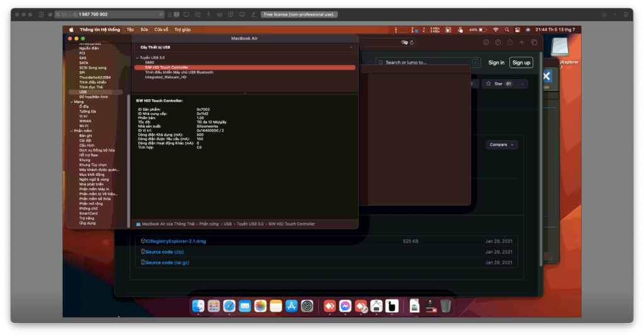644x336 pixels.
Task: Launch Safari from the Dock
Action: click(229, 306)
